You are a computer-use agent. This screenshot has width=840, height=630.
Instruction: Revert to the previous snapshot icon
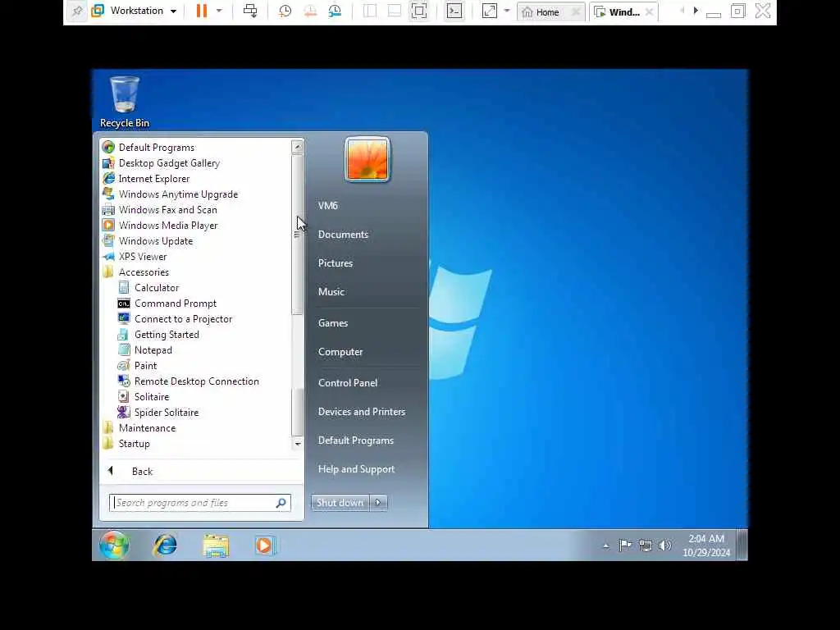[310, 11]
